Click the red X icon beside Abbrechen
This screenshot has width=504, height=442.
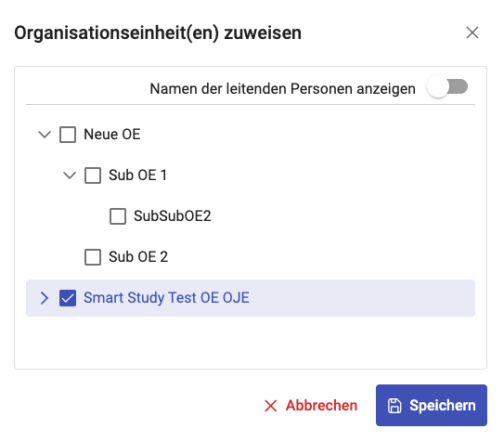[x=271, y=406]
